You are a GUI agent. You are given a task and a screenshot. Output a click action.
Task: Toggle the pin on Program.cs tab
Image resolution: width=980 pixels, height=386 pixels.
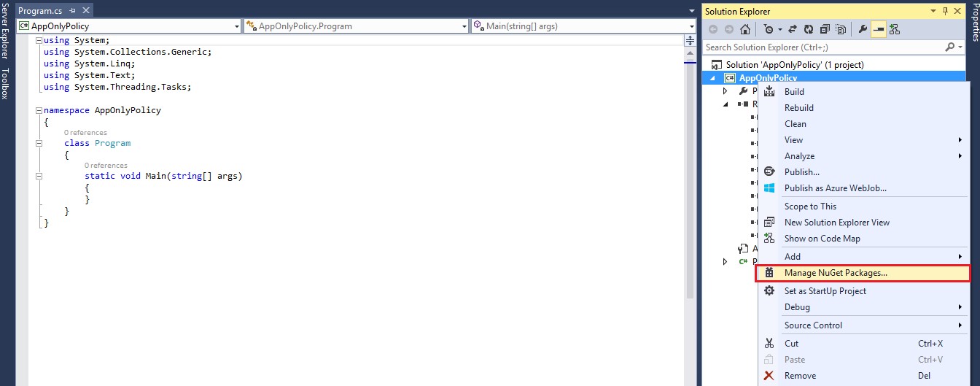pos(72,11)
